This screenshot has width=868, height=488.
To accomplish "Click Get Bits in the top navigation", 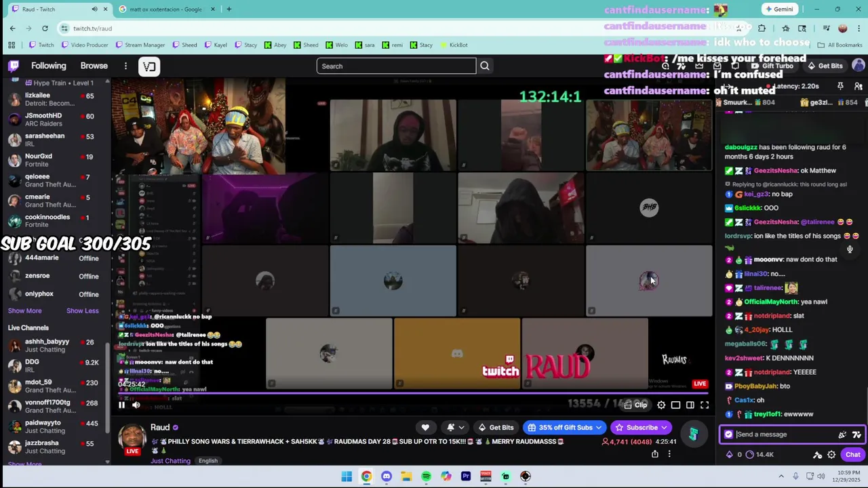I will pos(825,66).
